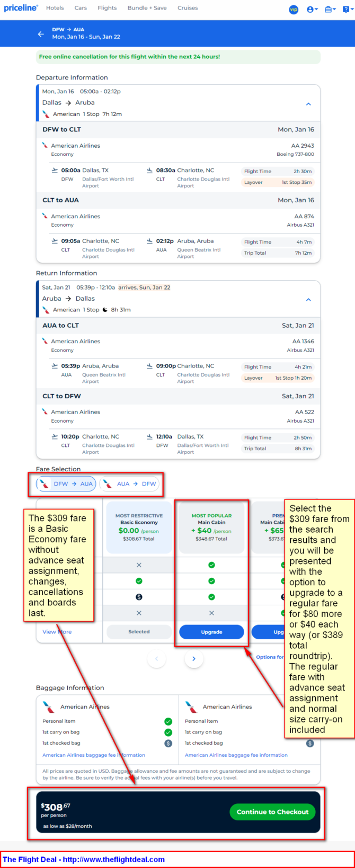Image resolution: width=355 pixels, height=868 pixels.
Task: Click the Selected button under Basic Economy
Action: (139, 632)
